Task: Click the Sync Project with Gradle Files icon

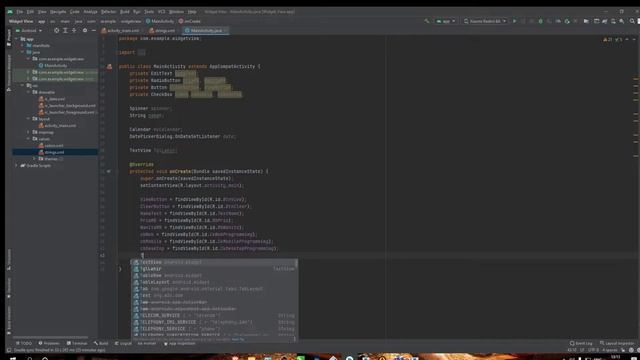Action: 604,21
